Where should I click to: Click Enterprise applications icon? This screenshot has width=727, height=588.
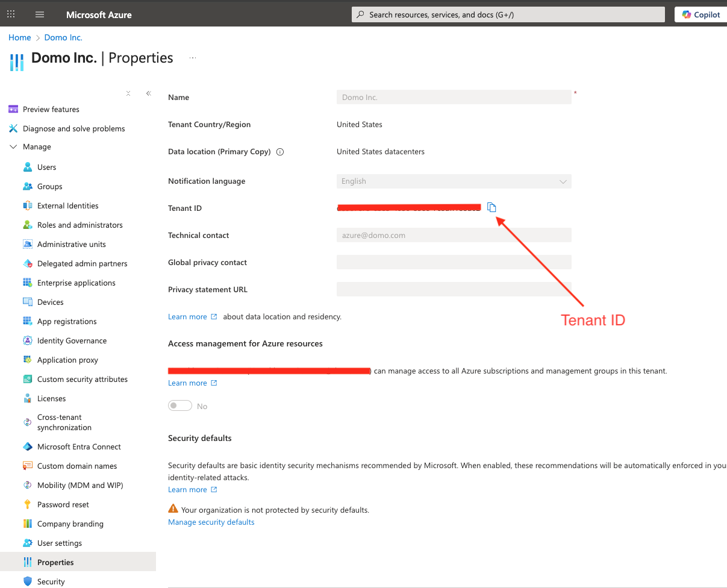point(28,283)
